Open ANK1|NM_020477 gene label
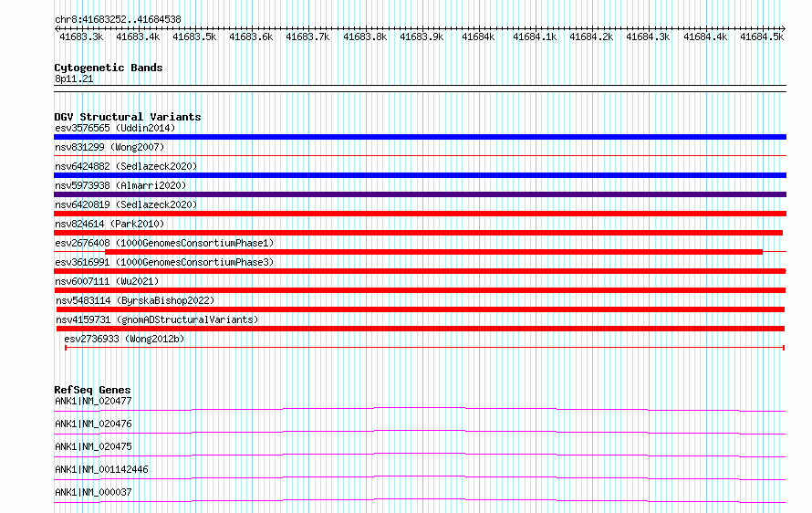 click(93, 401)
